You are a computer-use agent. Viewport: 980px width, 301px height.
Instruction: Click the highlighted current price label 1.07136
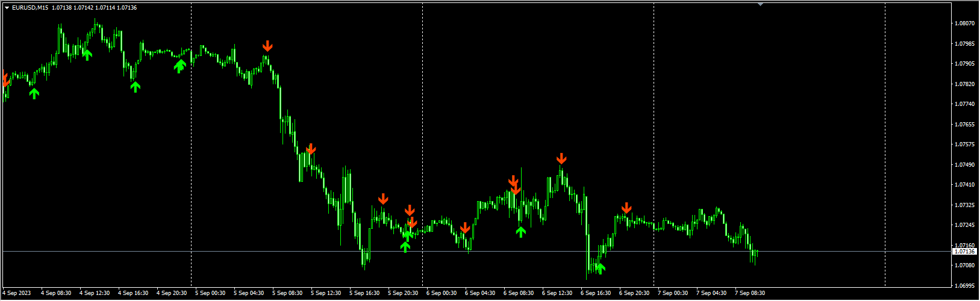point(964,252)
